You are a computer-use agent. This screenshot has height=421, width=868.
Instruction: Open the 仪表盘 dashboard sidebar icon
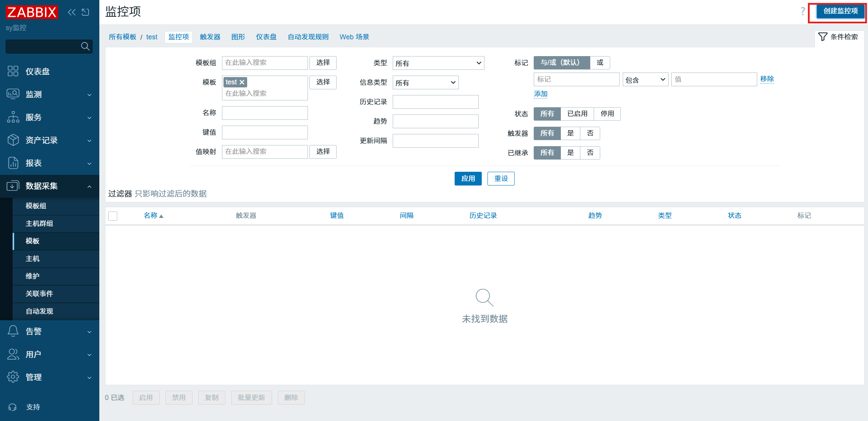(13, 71)
